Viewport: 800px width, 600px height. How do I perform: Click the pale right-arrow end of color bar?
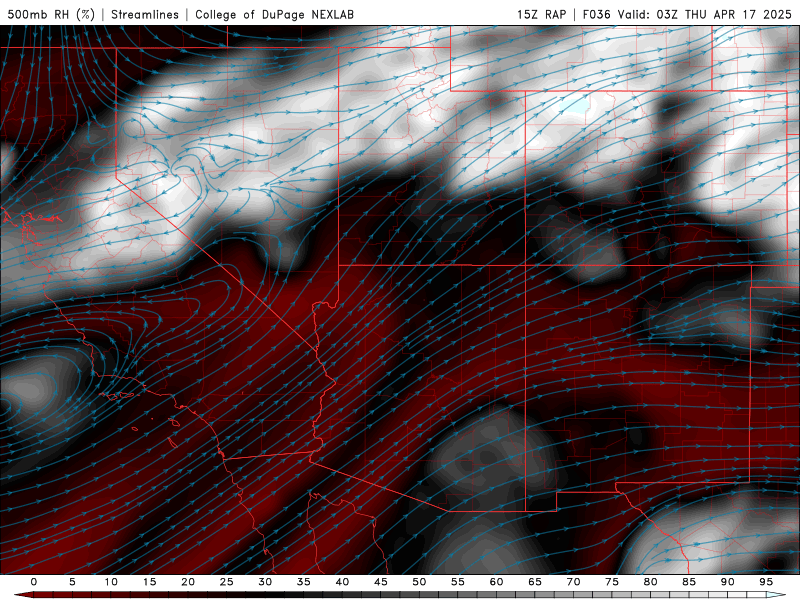point(776,595)
